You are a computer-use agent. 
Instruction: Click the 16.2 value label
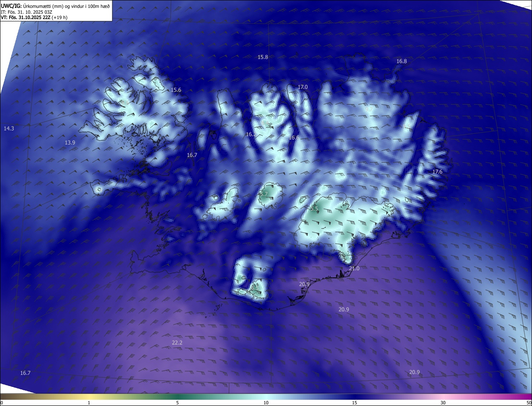pyautogui.click(x=251, y=134)
